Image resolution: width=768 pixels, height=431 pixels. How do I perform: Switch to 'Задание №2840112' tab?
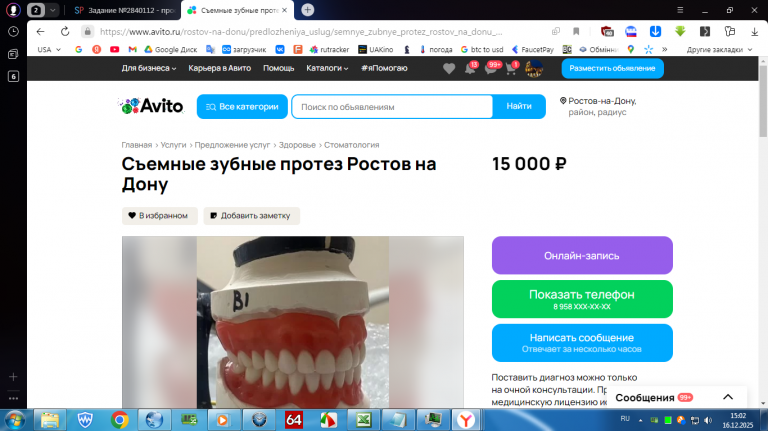[x=124, y=10]
